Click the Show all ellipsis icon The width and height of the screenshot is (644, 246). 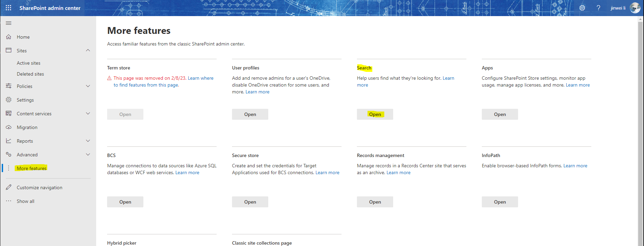tap(9, 201)
